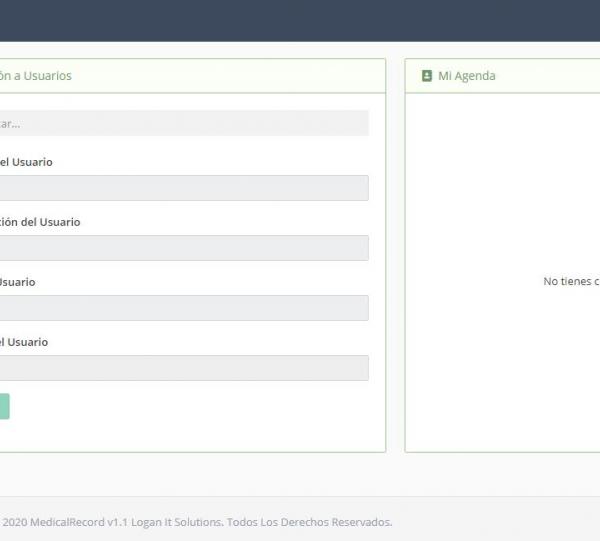Click the green button below the form
The width and height of the screenshot is (600, 541).
pyautogui.click(x=5, y=406)
